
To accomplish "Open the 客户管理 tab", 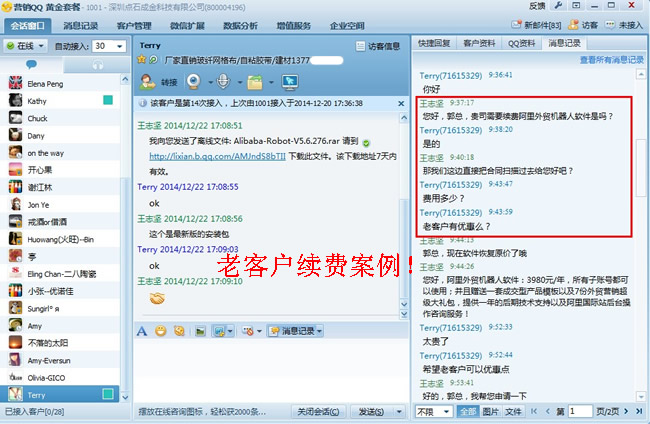I will (134, 26).
